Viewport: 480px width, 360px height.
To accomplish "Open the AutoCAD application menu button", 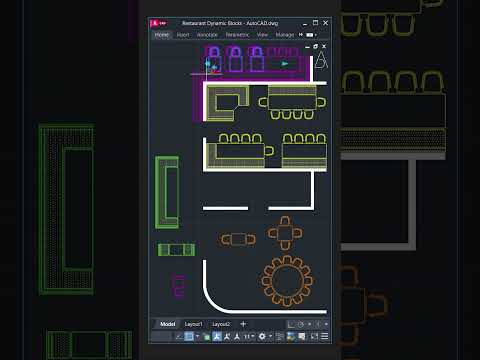I will coord(154,23).
